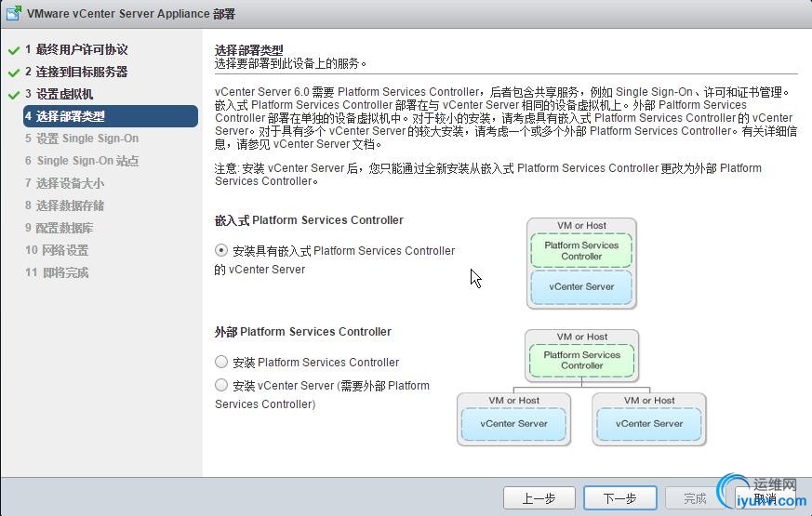Viewport: 812px width, 516px height.
Task: Click the embedded Platform Services Controller diagram box
Action: (581, 250)
